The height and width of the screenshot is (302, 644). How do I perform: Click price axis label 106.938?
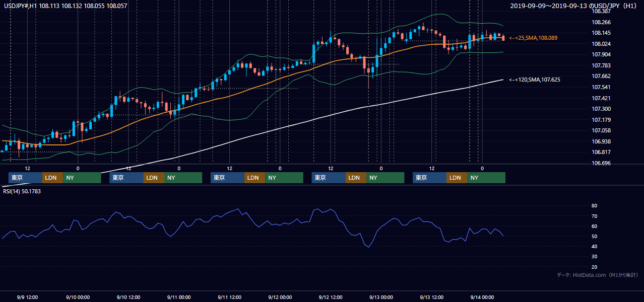[x=601, y=141]
